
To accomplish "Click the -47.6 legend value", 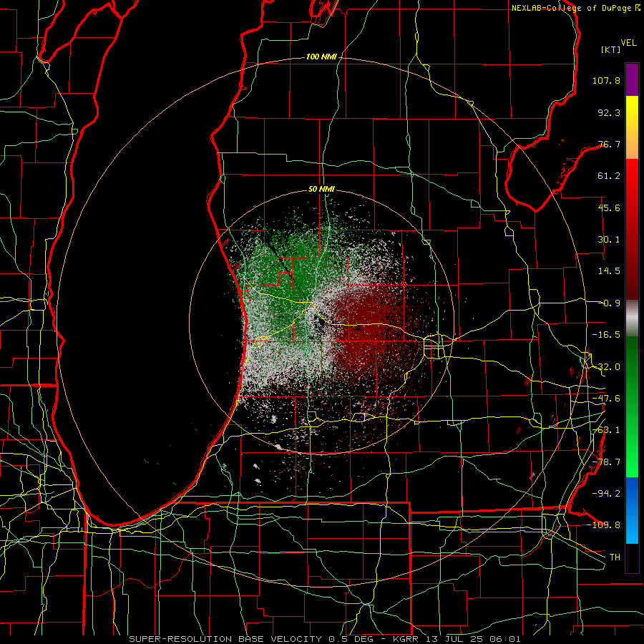I will tap(606, 399).
